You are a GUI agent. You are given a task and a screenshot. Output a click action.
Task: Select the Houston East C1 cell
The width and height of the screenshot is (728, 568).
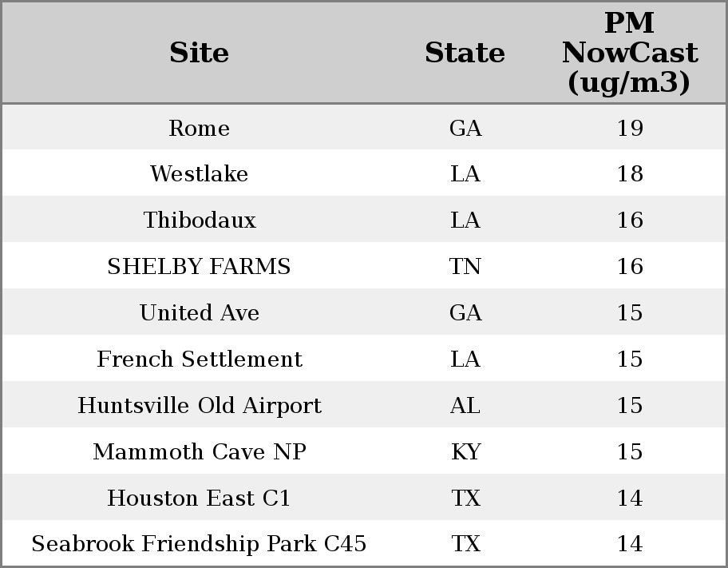click(x=199, y=498)
